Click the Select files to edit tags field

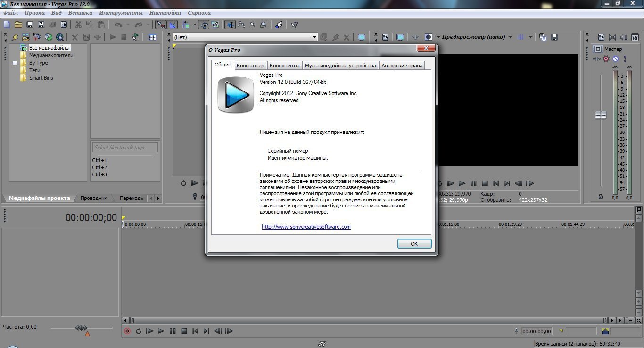pyautogui.click(x=125, y=148)
